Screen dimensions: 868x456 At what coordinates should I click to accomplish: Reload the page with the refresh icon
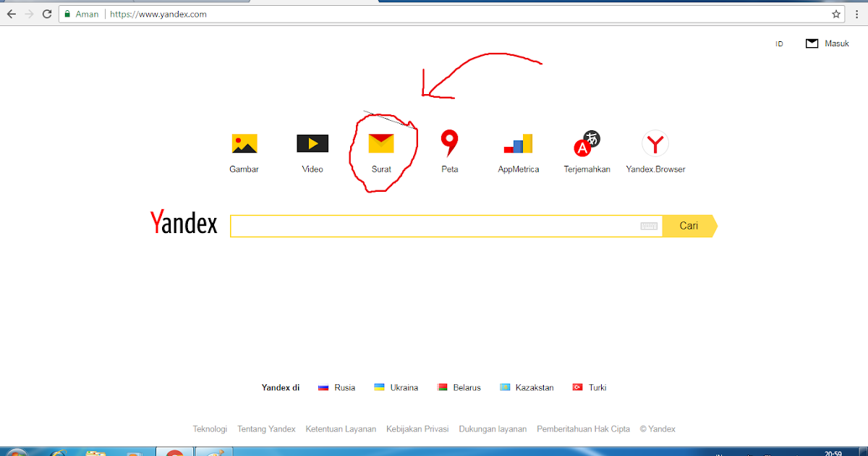(x=47, y=13)
